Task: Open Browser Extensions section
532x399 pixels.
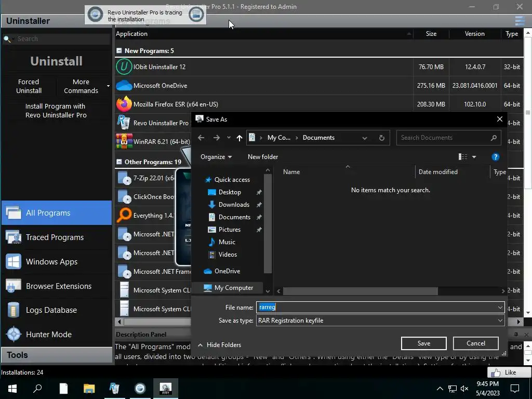Action: [x=57, y=286]
